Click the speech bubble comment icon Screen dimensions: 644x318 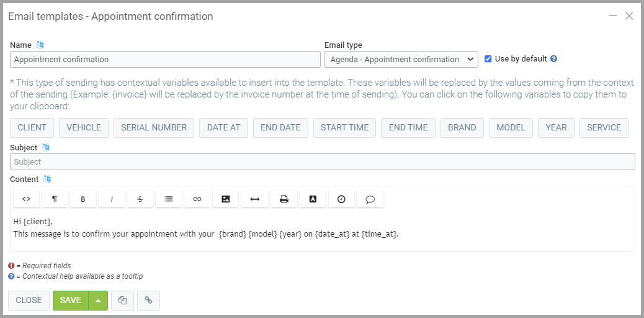pos(370,199)
